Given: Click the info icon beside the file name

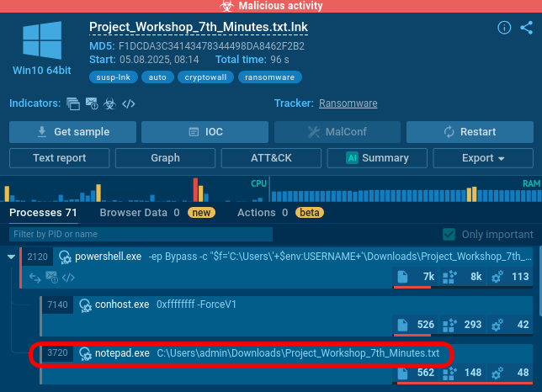Looking at the screenshot, I should (x=504, y=28).
